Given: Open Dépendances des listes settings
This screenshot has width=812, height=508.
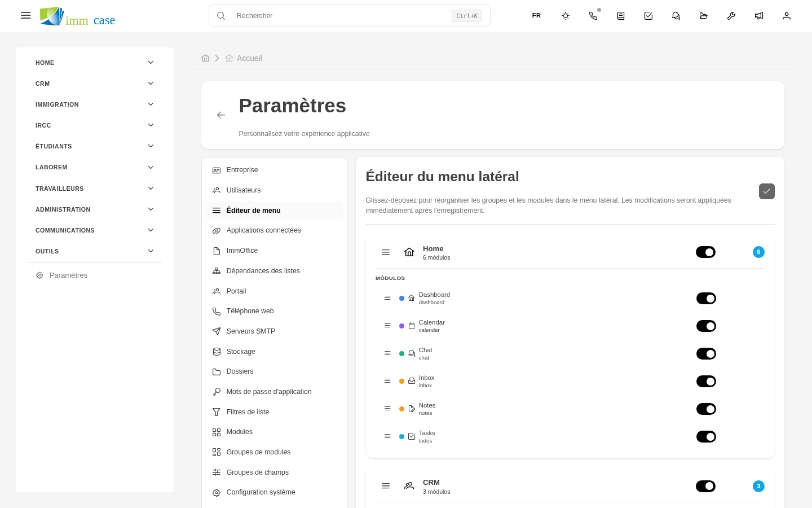Looking at the screenshot, I should pos(275,271).
